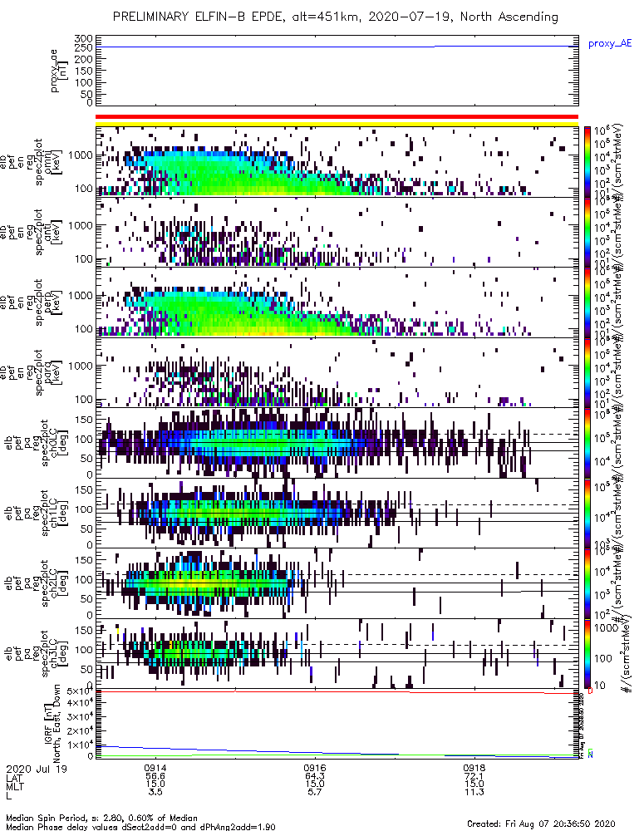
Task: Select the red horizontal status bar
Action: coord(337,116)
